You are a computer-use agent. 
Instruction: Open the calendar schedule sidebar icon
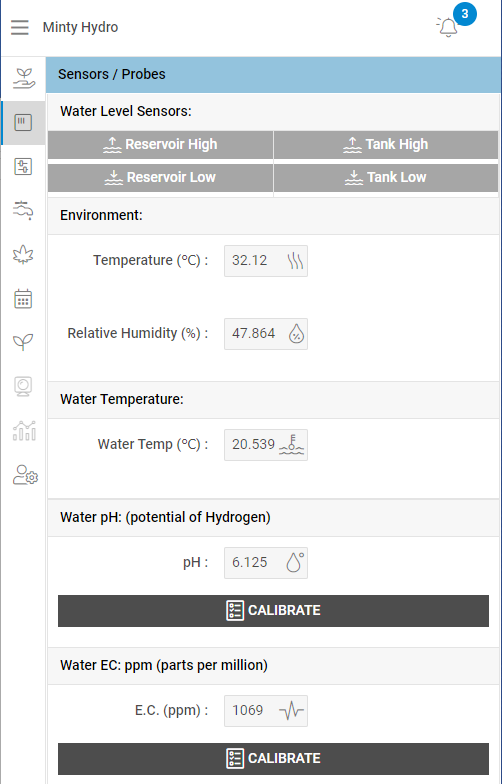tap(24, 298)
